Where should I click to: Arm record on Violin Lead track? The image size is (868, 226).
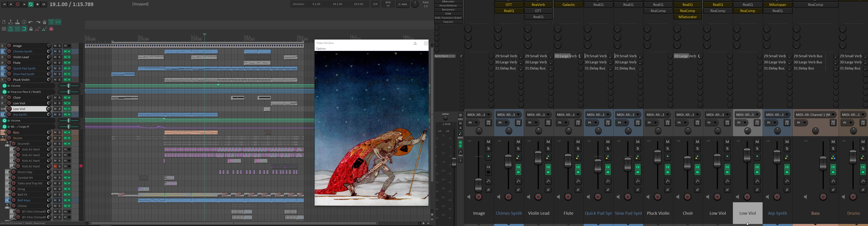pyautogui.click(x=9, y=57)
